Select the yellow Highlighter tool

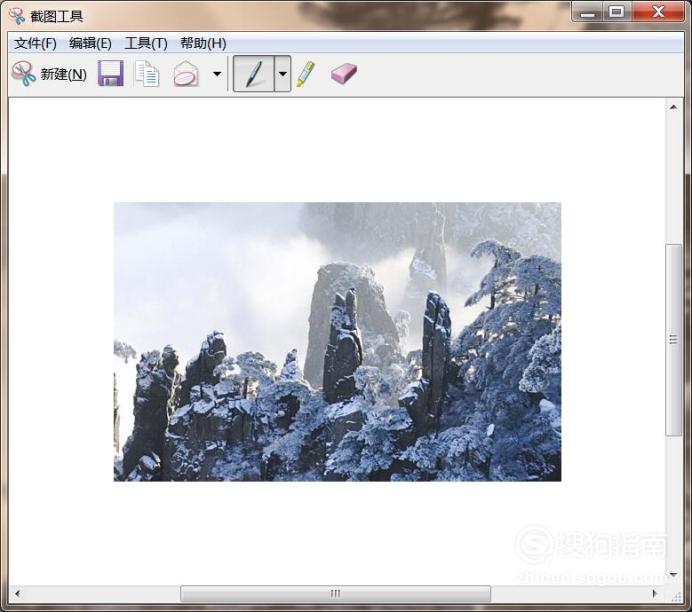tap(306, 74)
